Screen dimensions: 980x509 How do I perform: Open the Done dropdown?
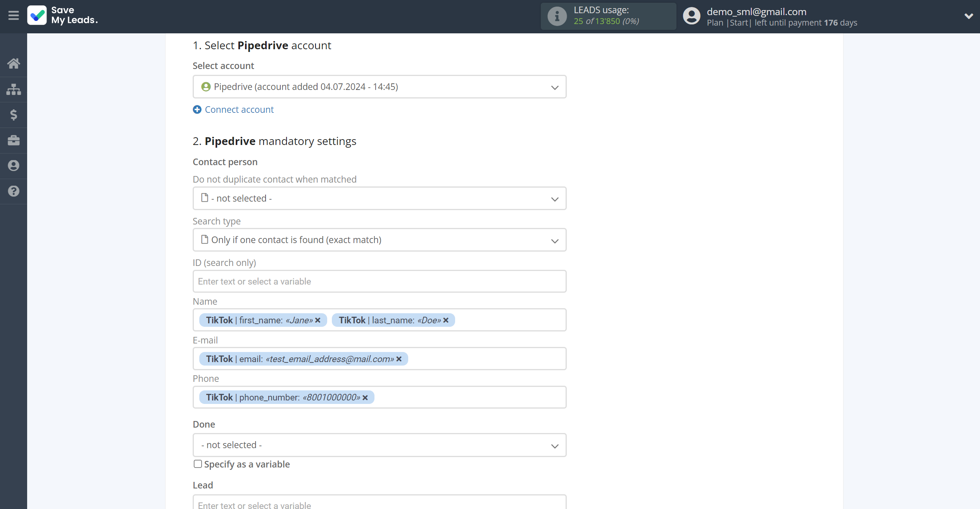(x=380, y=445)
